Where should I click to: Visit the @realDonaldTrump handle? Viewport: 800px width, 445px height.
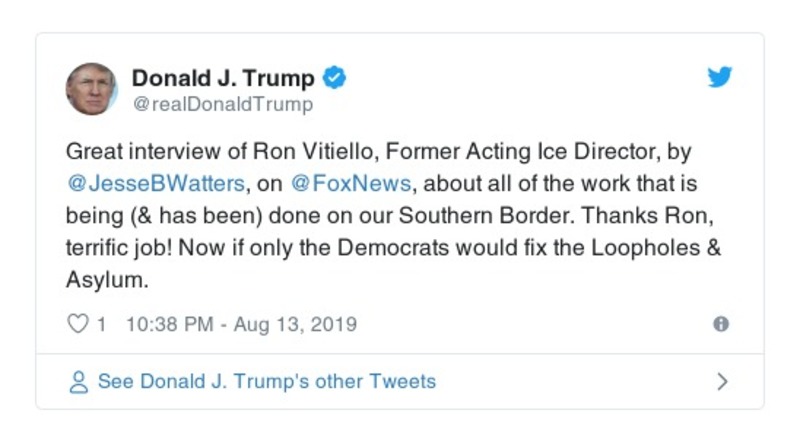pyautogui.click(x=222, y=104)
